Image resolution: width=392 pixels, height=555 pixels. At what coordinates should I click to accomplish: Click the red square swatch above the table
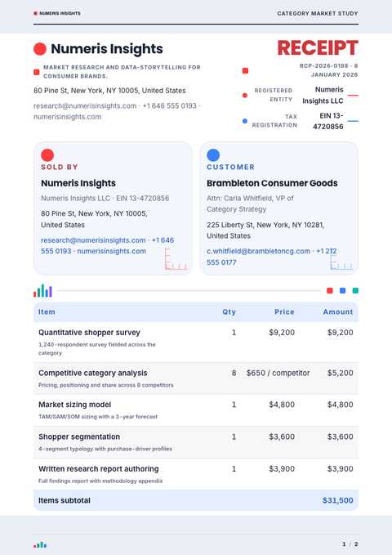pyautogui.click(x=330, y=291)
